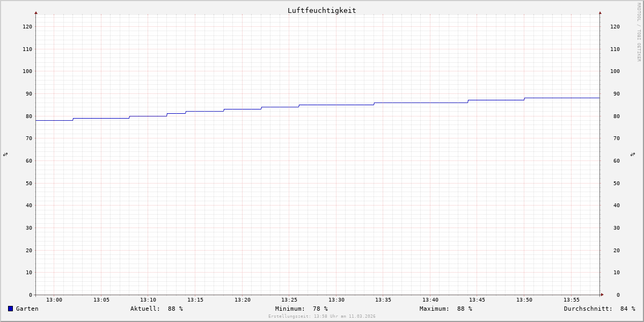The image size is (644, 322).
Task: Click the 13:20 time axis label
Action: click(243, 300)
